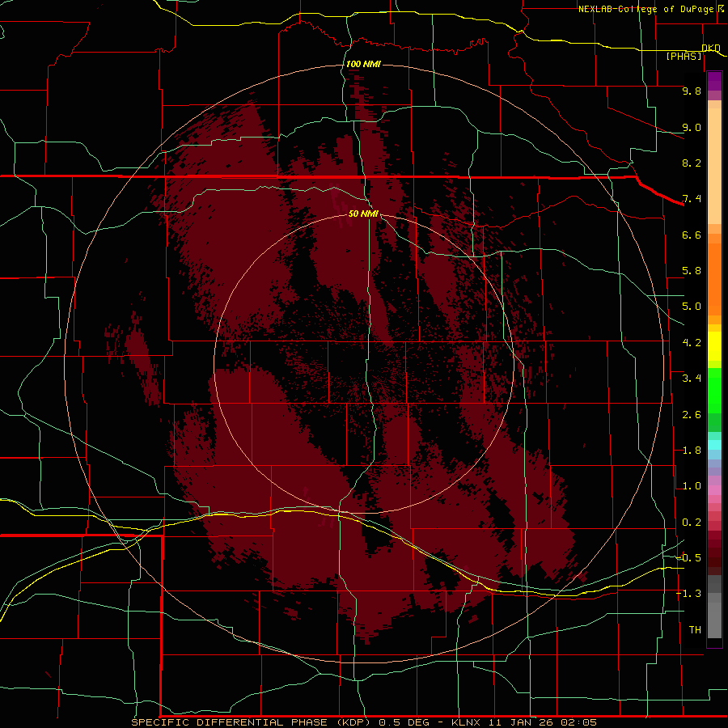Click the peach swatch near 8.2 on colorbar
The height and width of the screenshot is (728, 728).
[714, 165]
